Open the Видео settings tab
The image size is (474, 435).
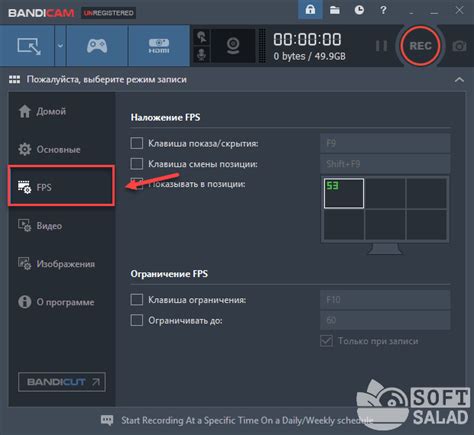click(62, 226)
